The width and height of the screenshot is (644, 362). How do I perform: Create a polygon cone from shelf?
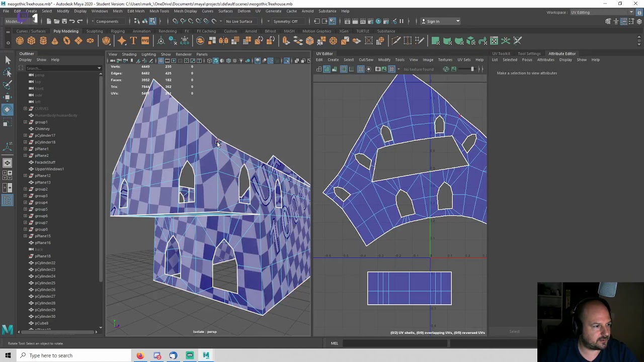click(x=55, y=41)
